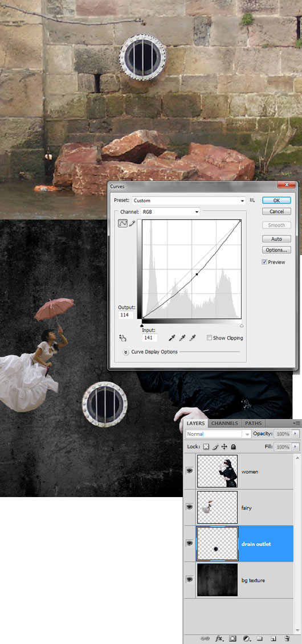The width and height of the screenshot is (302, 644).
Task: Hide the bg texture layer
Action: (189, 580)
